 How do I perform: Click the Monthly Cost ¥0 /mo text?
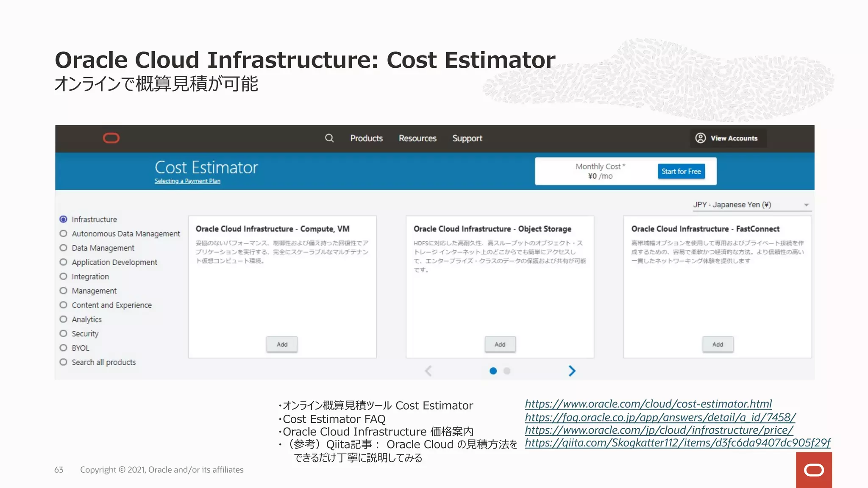pyautogui.click(x=600, y=171)
